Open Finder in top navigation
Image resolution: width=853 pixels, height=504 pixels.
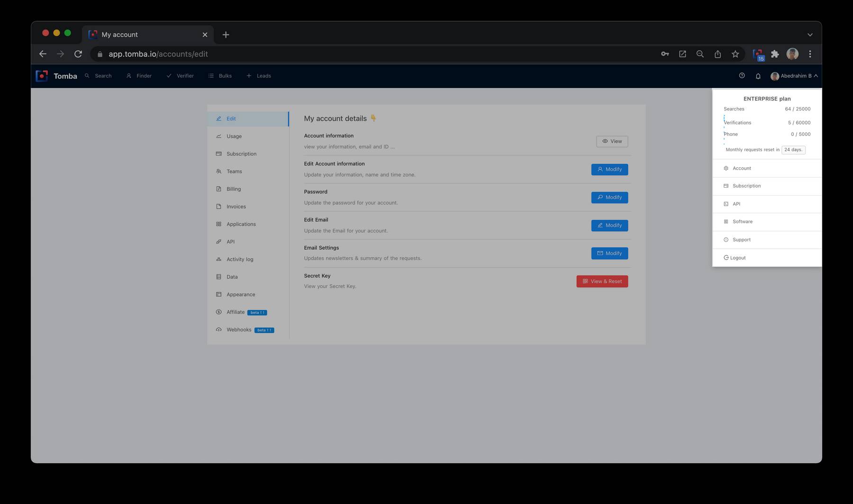coord(139,76)
